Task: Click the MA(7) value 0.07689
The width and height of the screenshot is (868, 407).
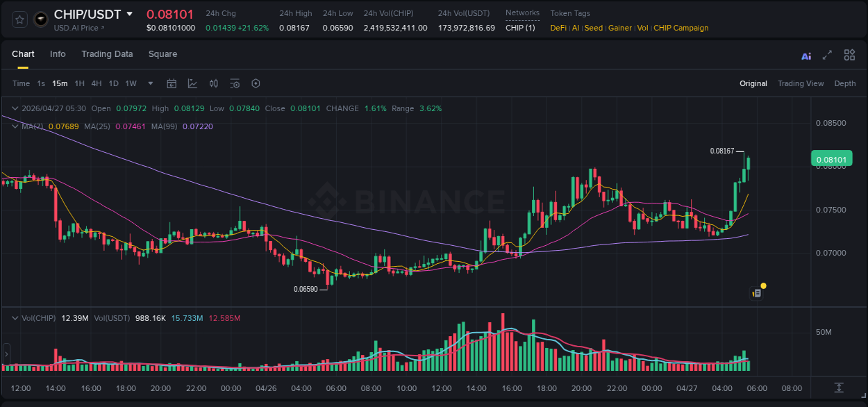Action: pyautogui.click(x=63, y=126)
